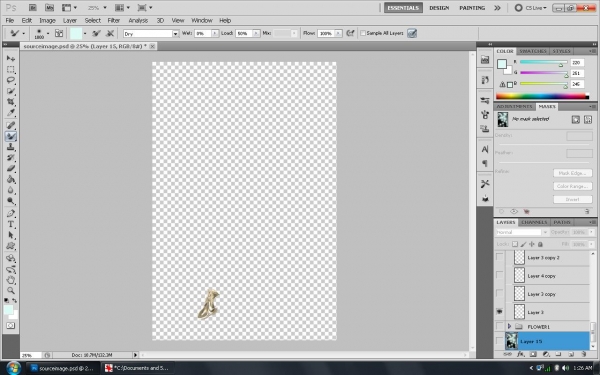Switch to the Swatches tab
This screenshot has width=600, height=375.
tap(533, 51)
